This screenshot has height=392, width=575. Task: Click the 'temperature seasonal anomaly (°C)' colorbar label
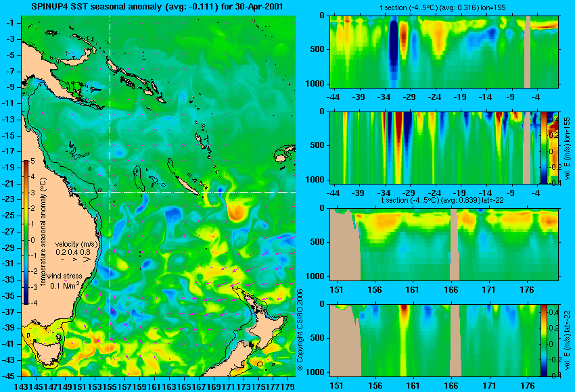43,232
